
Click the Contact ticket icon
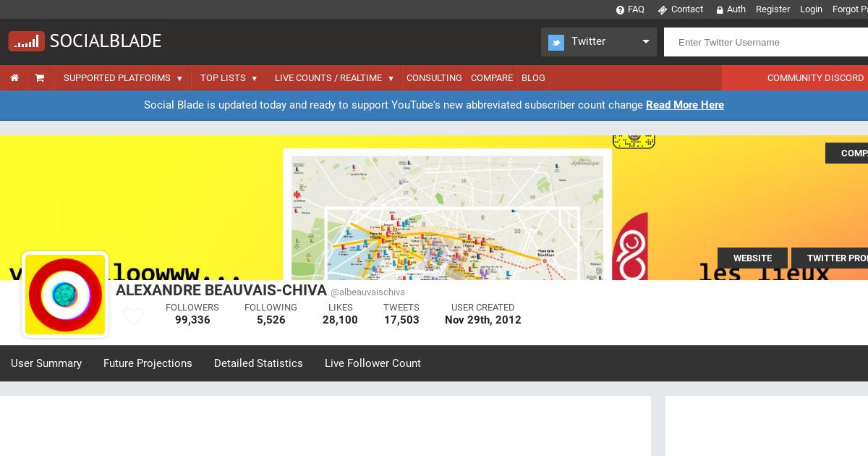[662, 10]
